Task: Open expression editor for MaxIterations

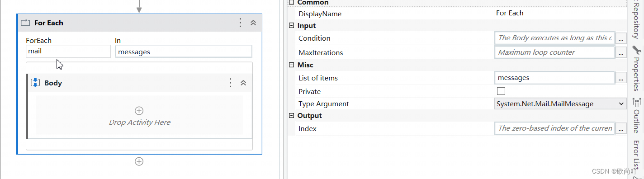Action: pyautogui.click(x=621, y=53)
